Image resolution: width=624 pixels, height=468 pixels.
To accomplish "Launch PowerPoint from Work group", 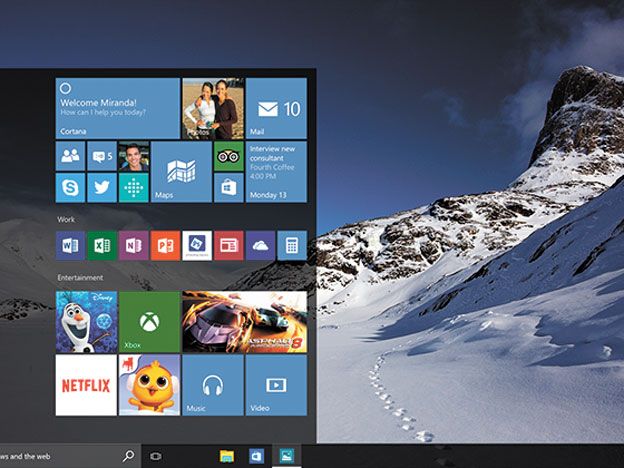I will pyautogui.click(x=166, y=246).
